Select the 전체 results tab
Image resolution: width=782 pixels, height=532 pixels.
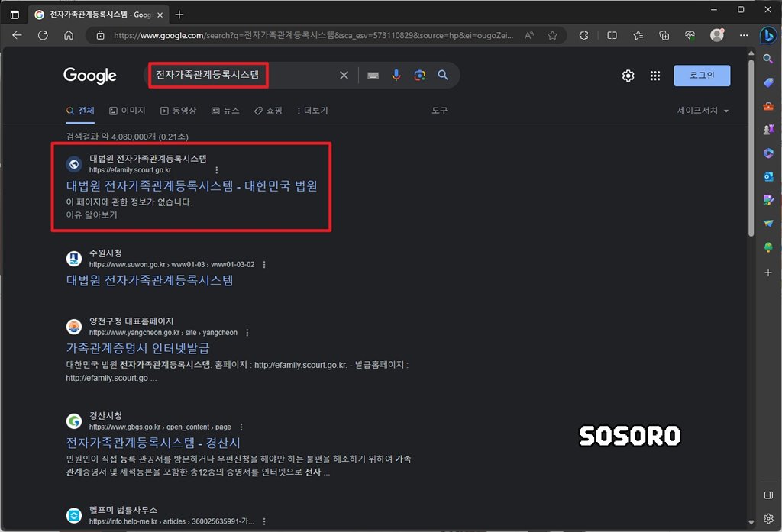tap(80, 111)
